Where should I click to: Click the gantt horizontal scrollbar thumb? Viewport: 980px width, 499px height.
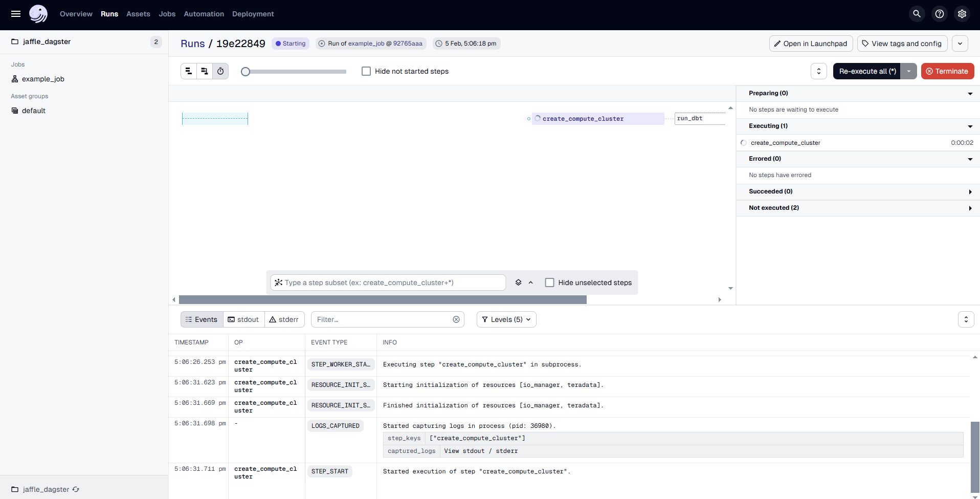point(383,300)
